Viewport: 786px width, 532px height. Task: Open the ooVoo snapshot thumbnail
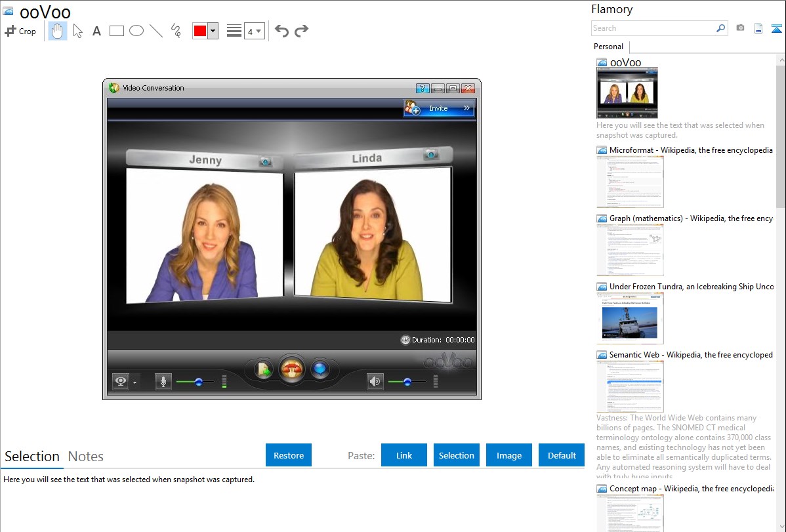coord(627,92)
